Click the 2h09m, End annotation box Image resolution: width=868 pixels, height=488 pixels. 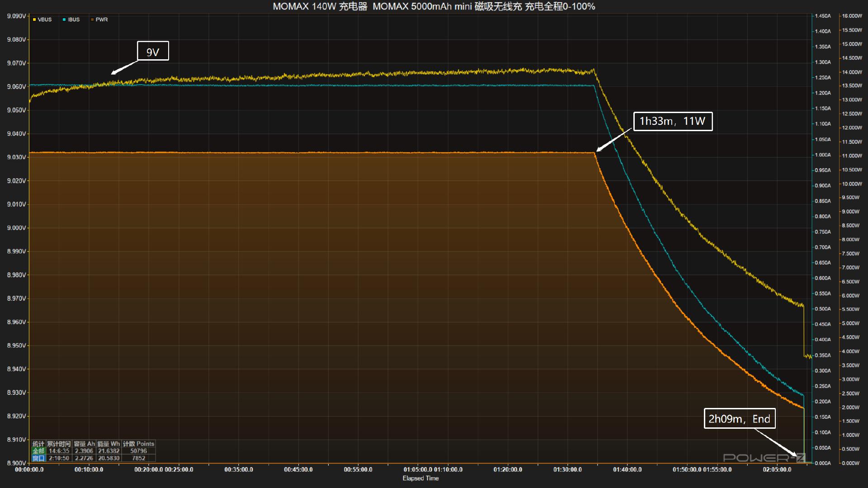[740, 419]
